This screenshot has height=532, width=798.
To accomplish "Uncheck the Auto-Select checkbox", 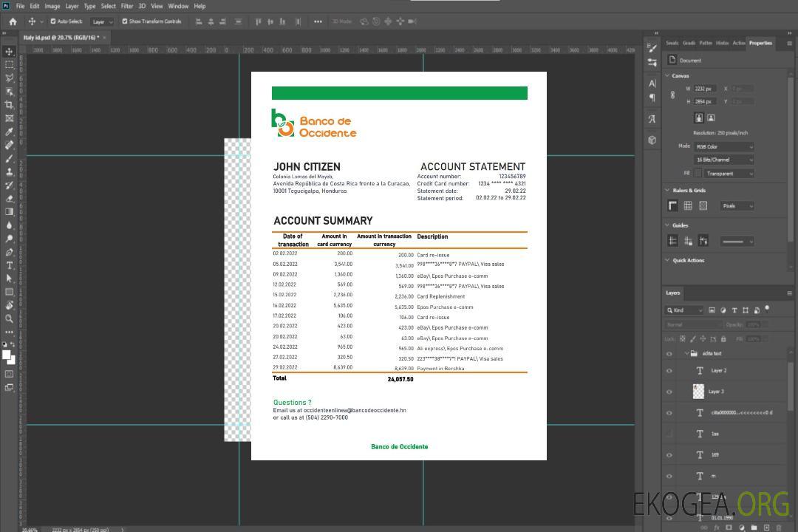I will (x=52, y=21).
